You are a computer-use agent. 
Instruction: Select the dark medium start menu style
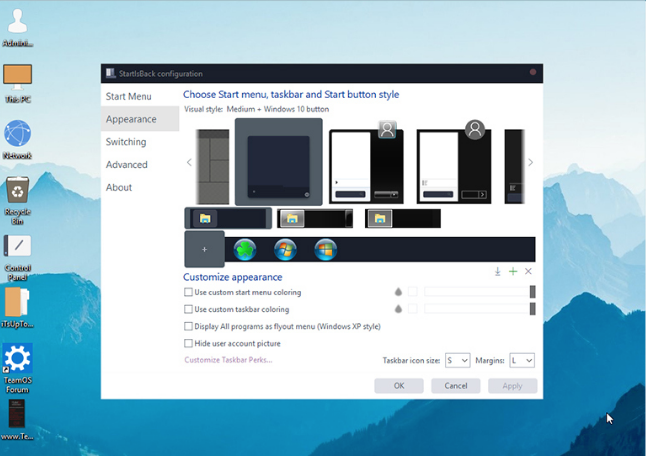[x=279, y=162]
